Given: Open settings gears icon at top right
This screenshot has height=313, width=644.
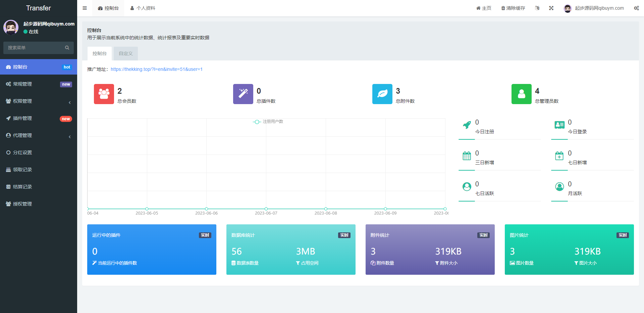Looking at the screenshot, I should [x=636, y=8].
